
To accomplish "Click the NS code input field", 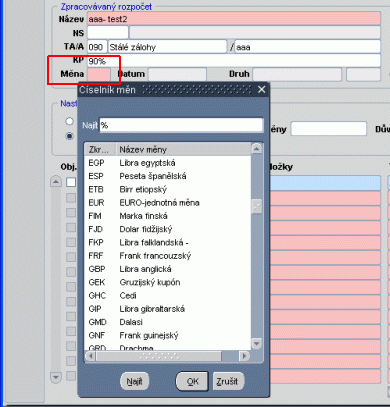I will [x=108, y=33].
